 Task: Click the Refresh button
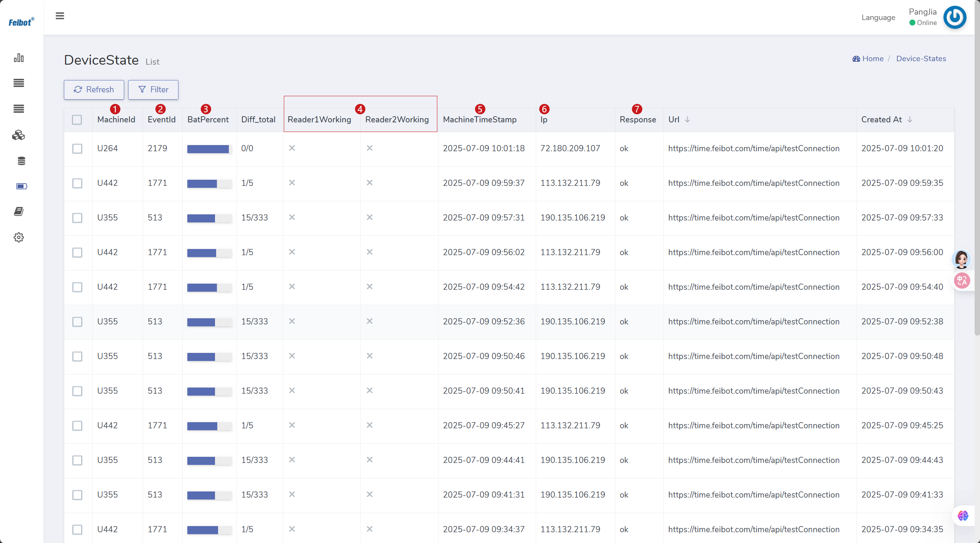pyautogui.click(x=94, y=90)
